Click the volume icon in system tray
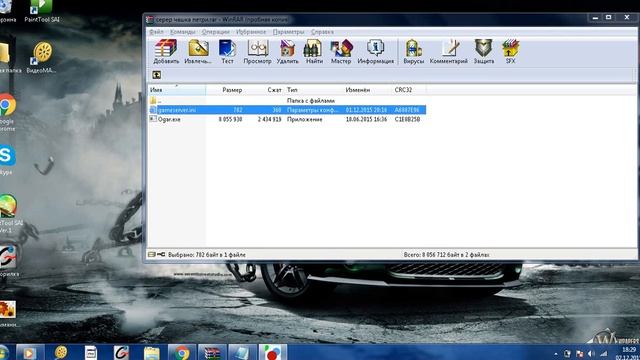 click(x=591, y=353)
